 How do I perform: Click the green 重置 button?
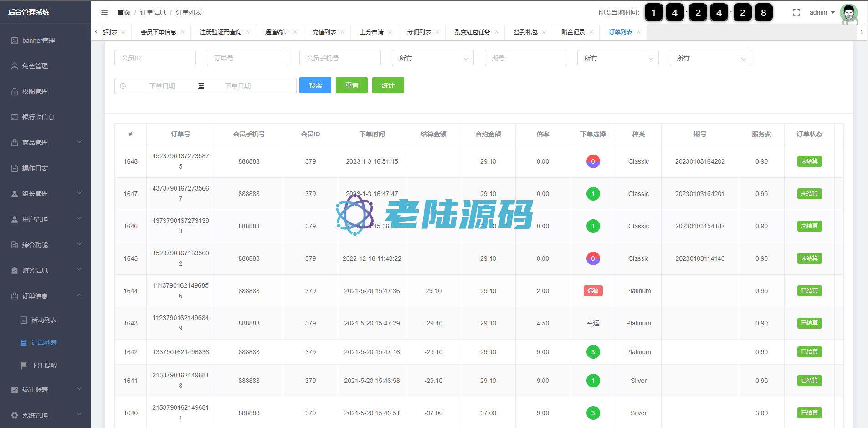pos(351,85)
